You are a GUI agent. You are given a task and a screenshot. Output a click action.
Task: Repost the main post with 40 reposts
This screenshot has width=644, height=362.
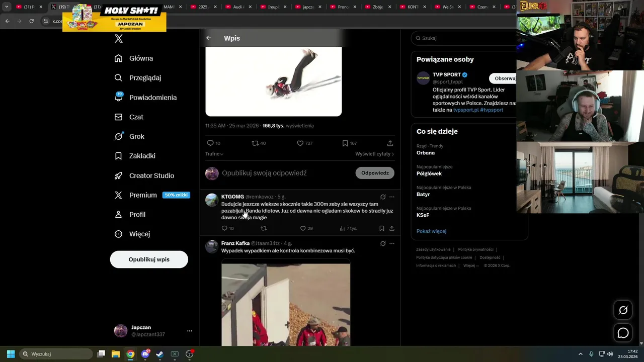(255, 143)
